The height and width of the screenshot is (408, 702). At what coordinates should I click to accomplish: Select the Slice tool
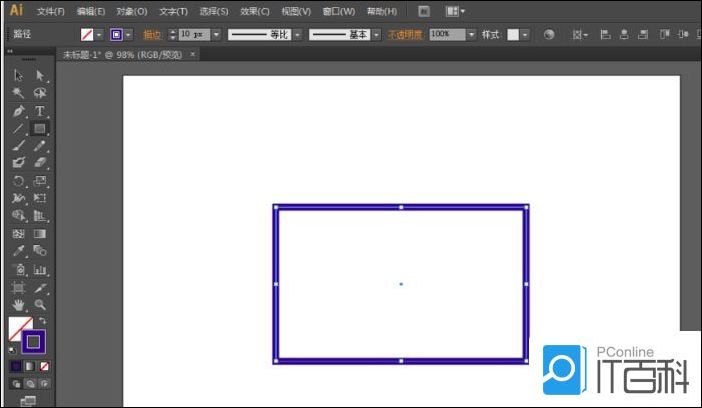coord(40,288)
